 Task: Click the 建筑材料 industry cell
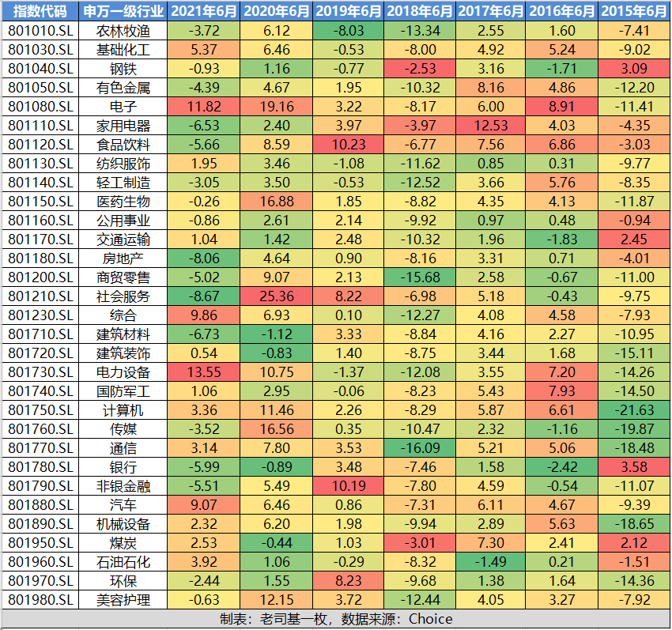tap(123, 334)
